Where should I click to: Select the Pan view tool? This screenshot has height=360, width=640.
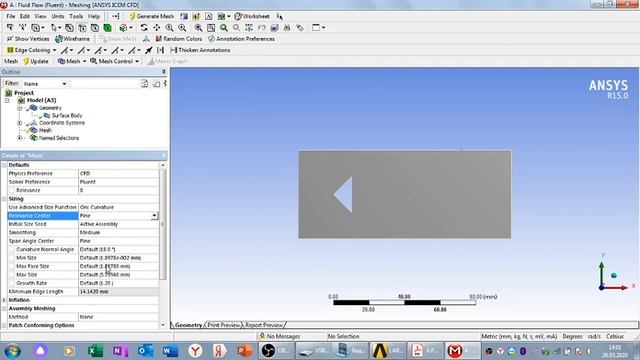point(157,28)
